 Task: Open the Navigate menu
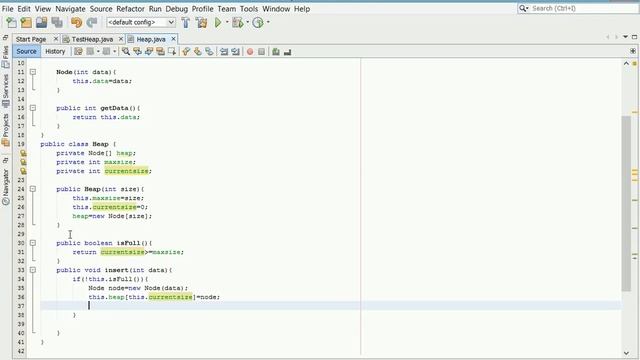click(x=70, y=9)
